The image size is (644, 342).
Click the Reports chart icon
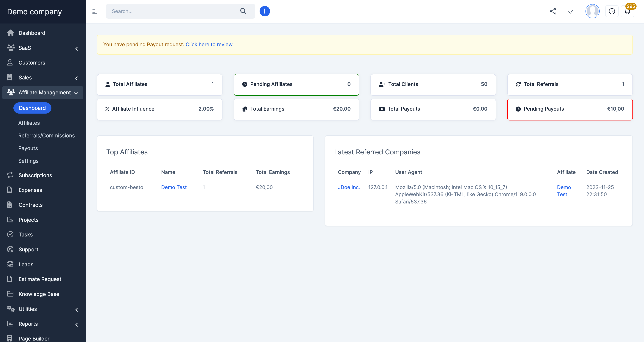point(10,324)
